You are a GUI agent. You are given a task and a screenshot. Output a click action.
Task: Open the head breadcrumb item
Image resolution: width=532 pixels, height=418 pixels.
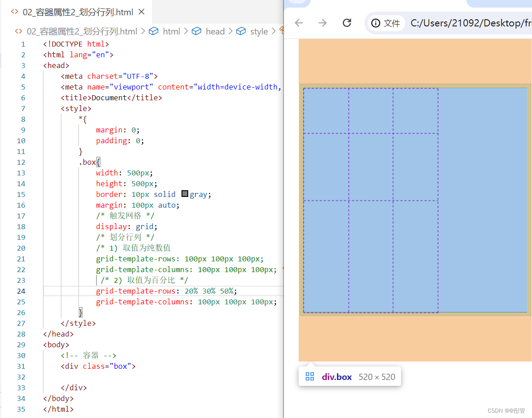click(215, 32)
